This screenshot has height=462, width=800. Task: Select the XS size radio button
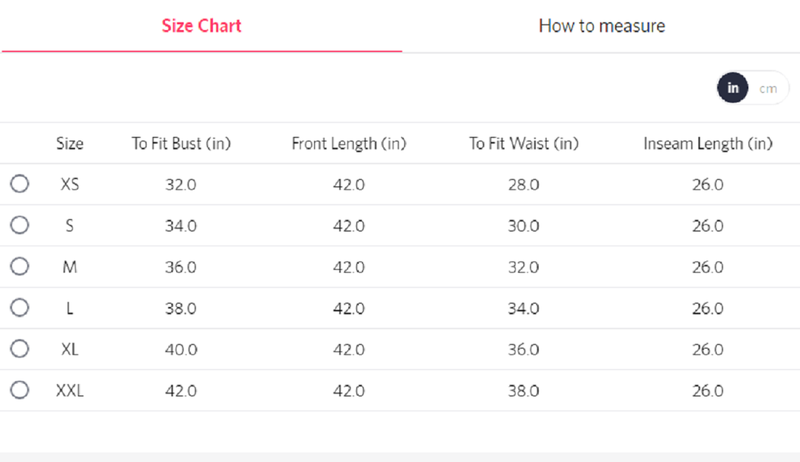19,184
